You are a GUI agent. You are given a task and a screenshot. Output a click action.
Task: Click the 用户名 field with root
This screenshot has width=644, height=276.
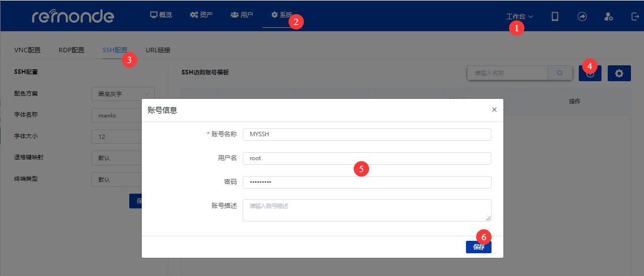coord(367,158)
